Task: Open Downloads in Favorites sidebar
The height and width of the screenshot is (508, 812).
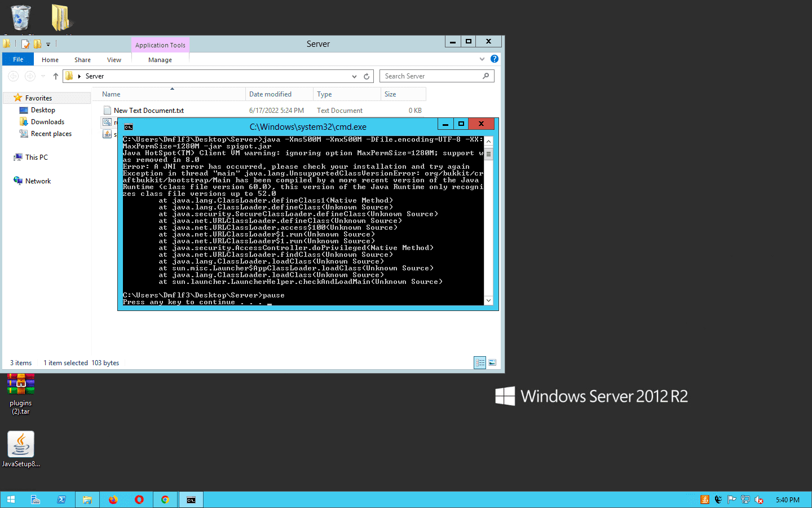Action: (47, 122)
